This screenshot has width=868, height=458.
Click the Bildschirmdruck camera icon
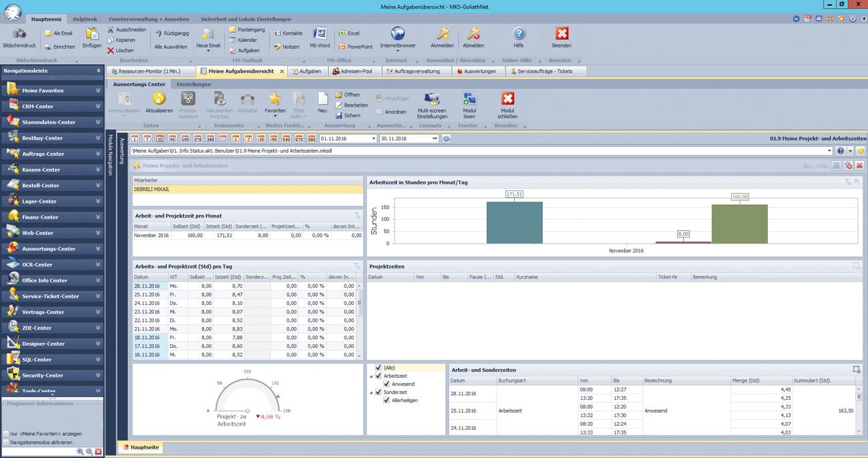tap(19, 34)
